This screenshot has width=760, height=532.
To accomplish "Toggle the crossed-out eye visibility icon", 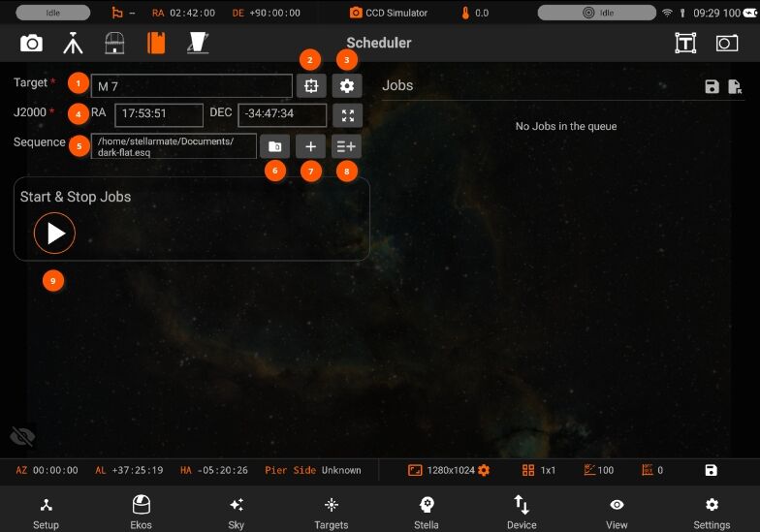I will [22, 436].
